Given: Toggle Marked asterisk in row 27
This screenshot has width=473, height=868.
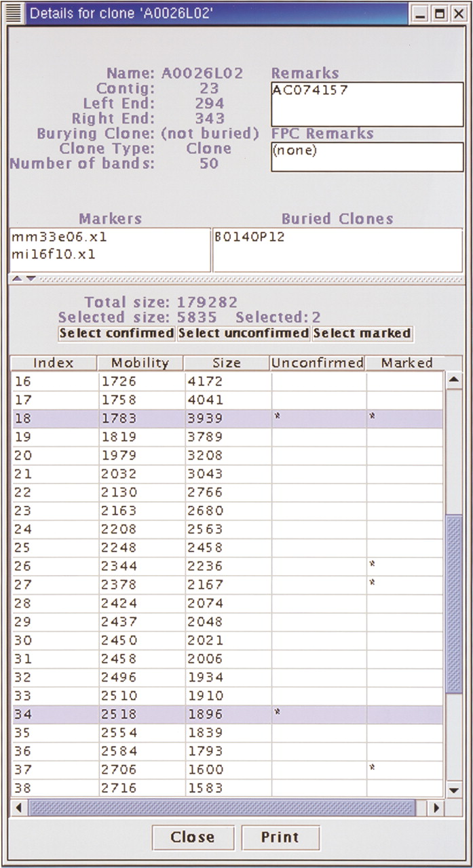Looking at the screenshot, I should pos(372,583).
